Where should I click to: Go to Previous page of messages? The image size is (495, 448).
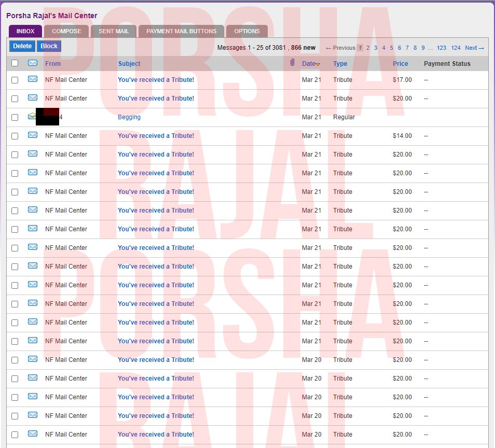click(340, 48)
